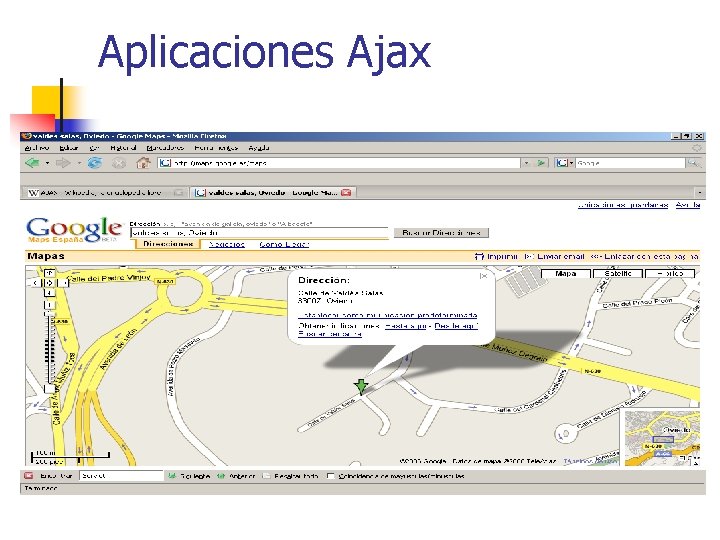This screenshot has height=540, width=720.
Task: Click the Enlazar con esta página link
Action: coord(651,256)
